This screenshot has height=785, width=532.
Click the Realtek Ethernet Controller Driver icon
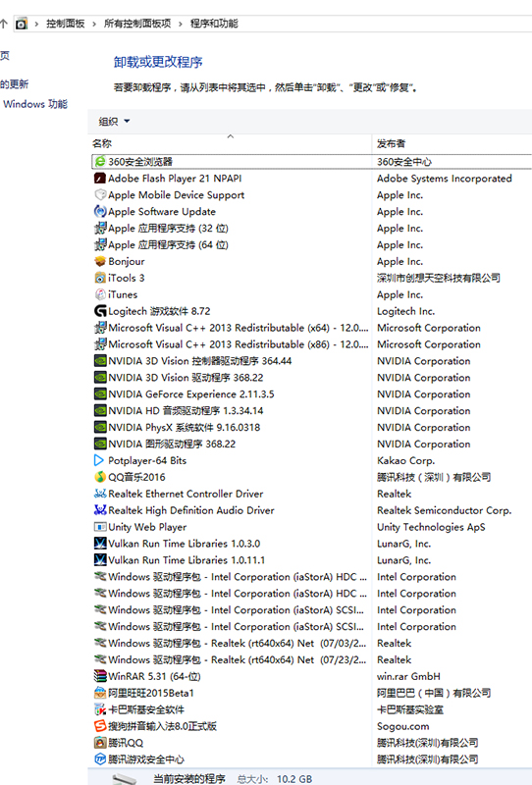(100, 494)
